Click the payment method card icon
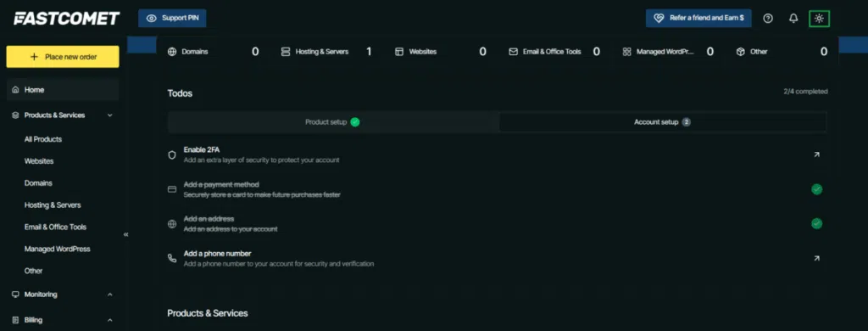This screenshot has width=868, height=331. click(172, 189)
